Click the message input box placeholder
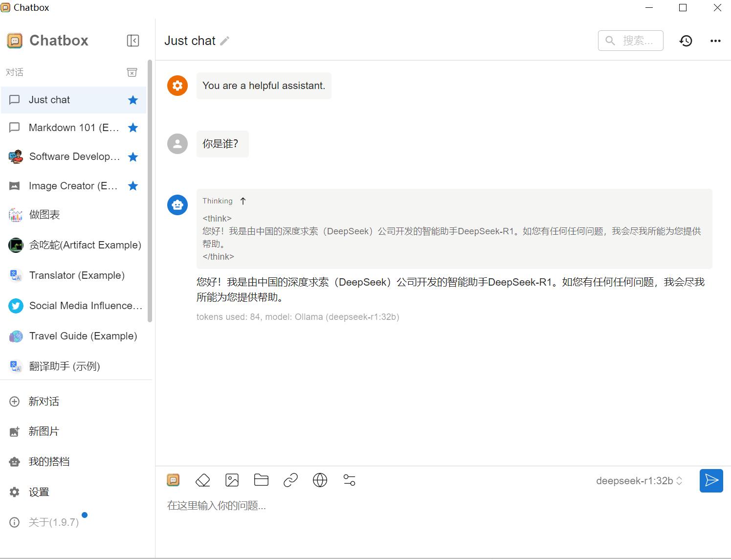 click(x=217, y=506)
